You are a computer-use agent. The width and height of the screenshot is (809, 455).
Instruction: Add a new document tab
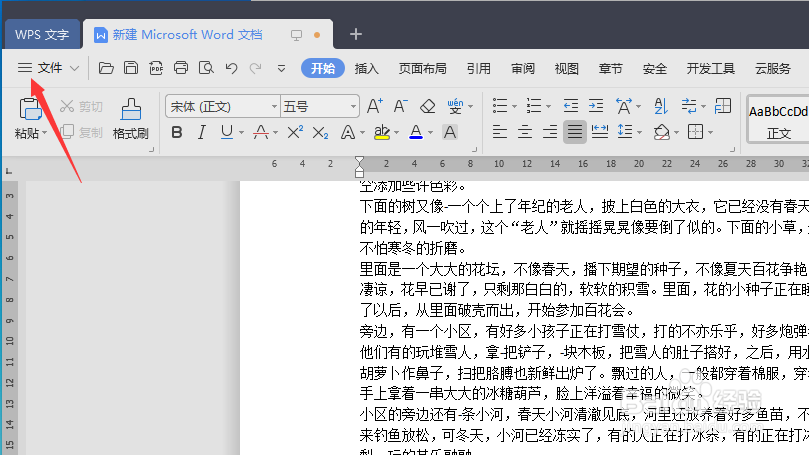tap(355, 34)
